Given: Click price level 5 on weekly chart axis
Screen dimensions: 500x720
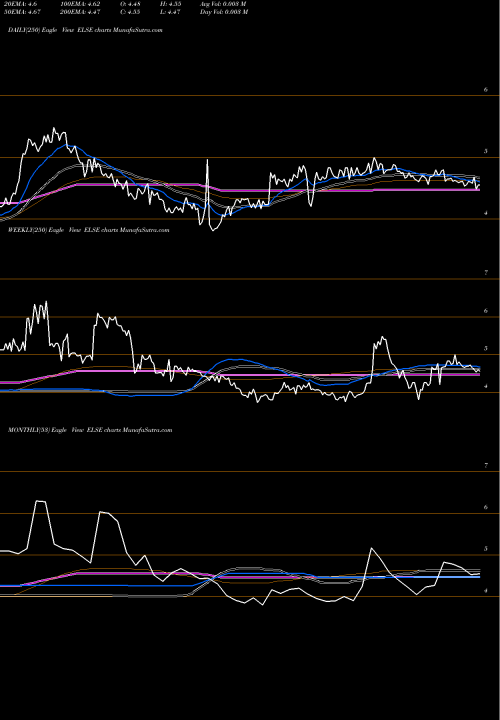Looking at the screenshot, I should coord(486,349).
